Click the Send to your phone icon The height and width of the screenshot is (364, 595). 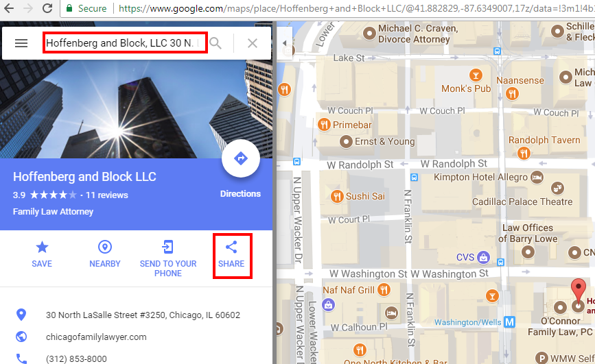tap(167, 247)
